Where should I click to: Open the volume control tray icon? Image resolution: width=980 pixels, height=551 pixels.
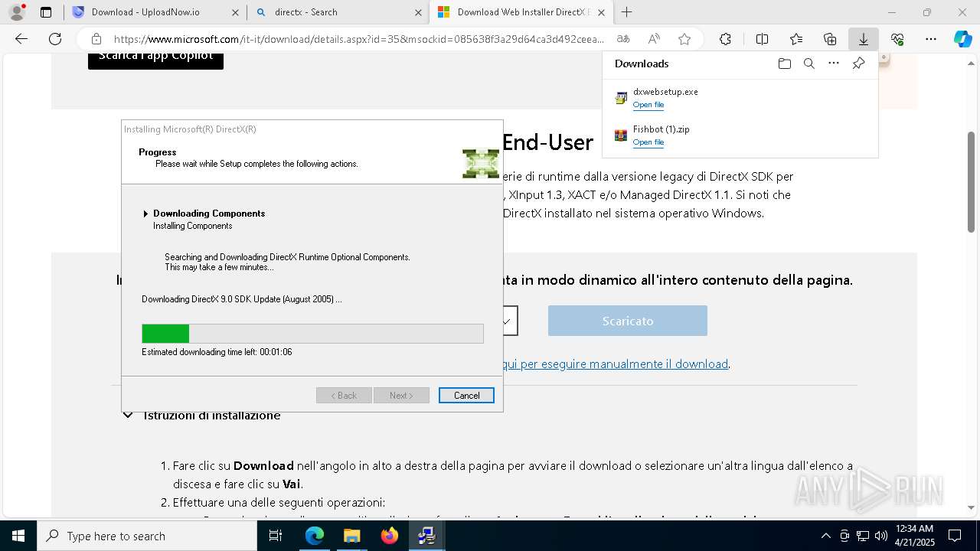click(x=881, y=536)
